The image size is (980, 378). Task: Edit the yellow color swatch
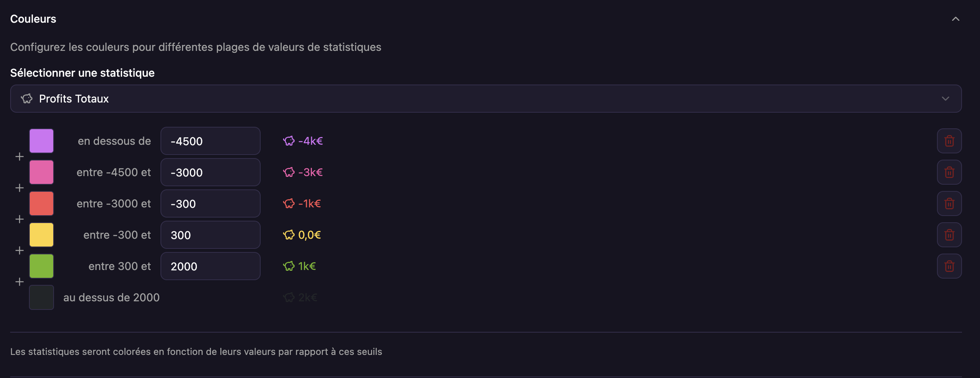[x=41, y=235]
